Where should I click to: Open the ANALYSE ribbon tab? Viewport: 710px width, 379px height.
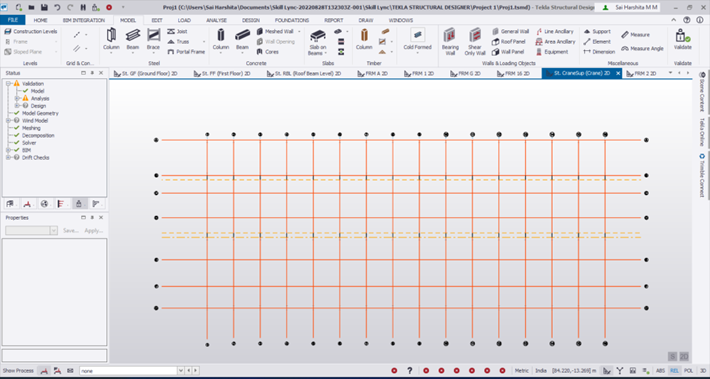coord(216,20)
